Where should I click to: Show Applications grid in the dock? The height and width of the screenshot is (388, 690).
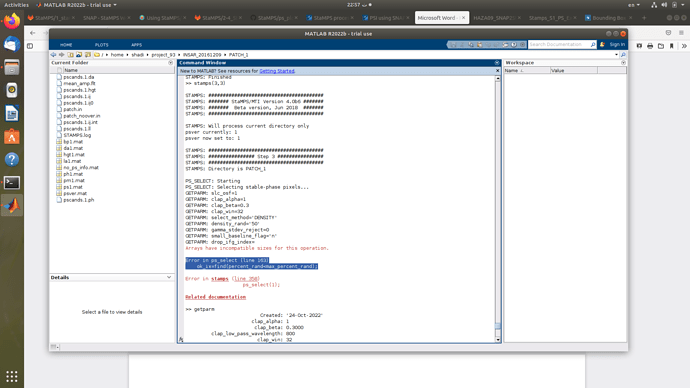click(12, 377)
